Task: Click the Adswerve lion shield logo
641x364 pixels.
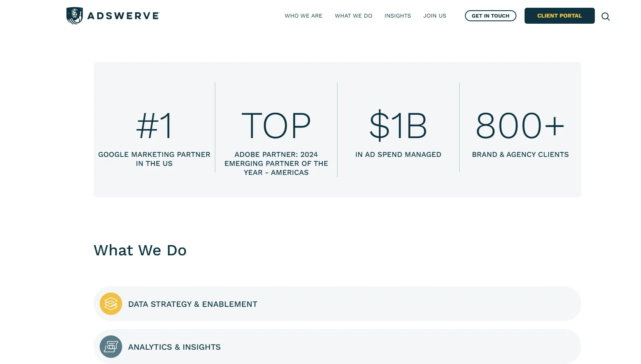Action: point(74,16)
